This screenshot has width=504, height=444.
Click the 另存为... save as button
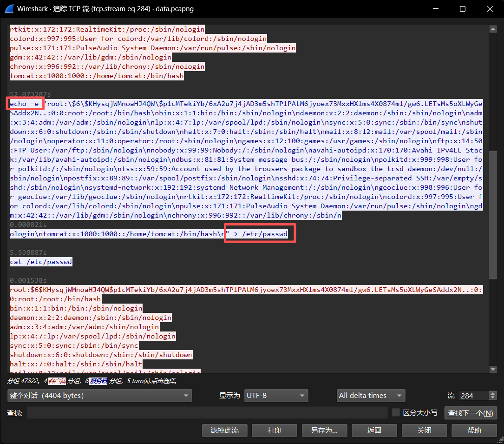pyautogui.click(x=324, y=431)
